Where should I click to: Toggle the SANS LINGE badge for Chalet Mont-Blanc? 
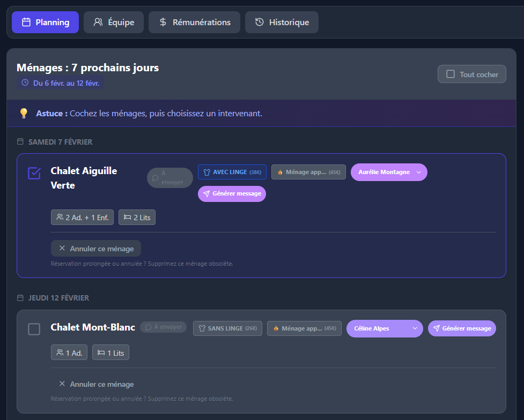click(x=227, y=328)
